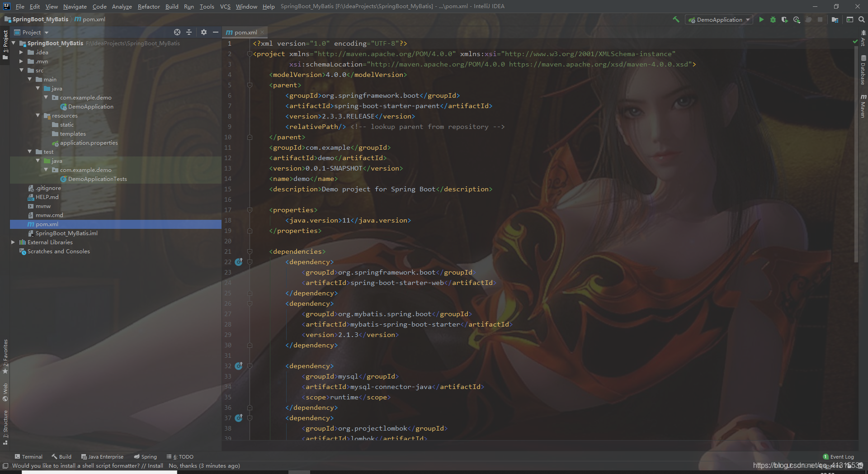Open the Maven tool window

(863, 106)
